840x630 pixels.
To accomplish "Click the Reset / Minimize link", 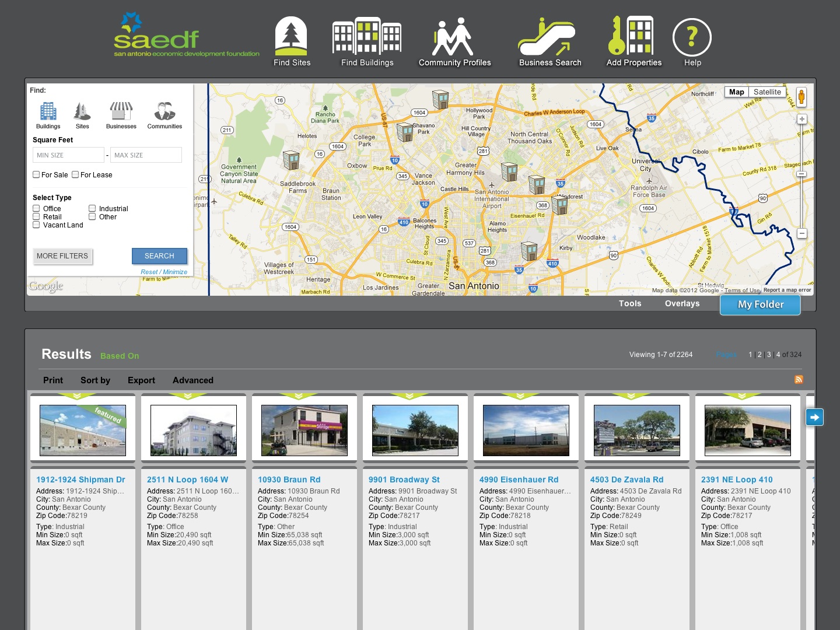I will point(164,272).
